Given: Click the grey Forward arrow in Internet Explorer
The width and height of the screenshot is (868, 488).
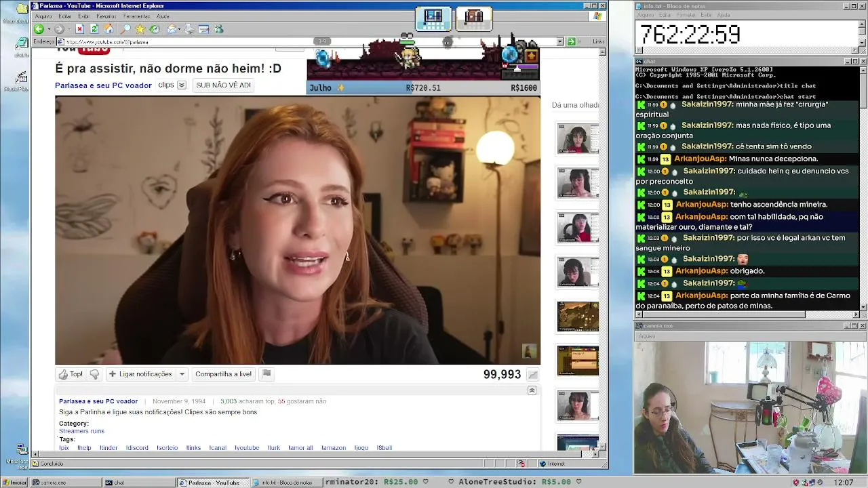Looking at the screenshot, I should (x=59, y=29).
